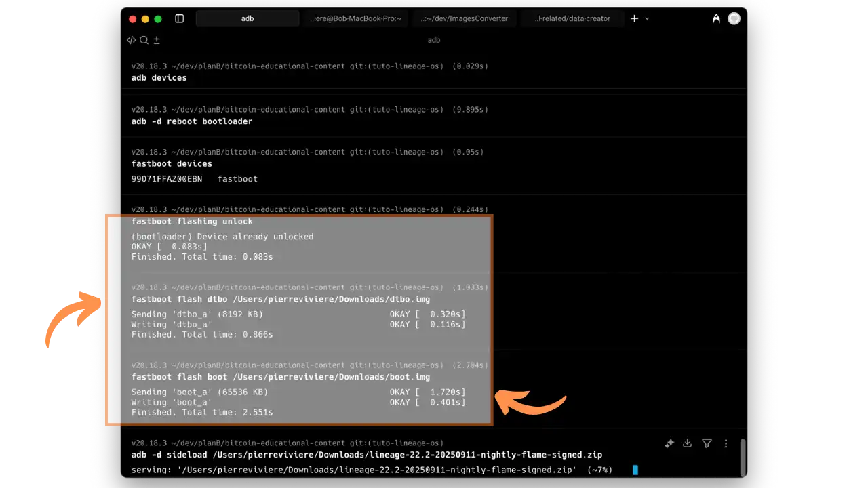Click the 'adb -d reboot bootloader' command
The image size is (868, 488).
coord(192,121)
